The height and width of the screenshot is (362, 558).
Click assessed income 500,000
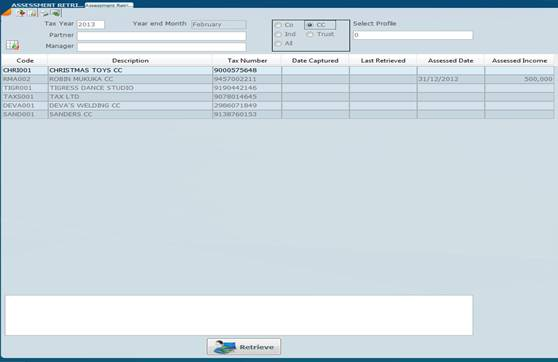(x=520, y=79)
